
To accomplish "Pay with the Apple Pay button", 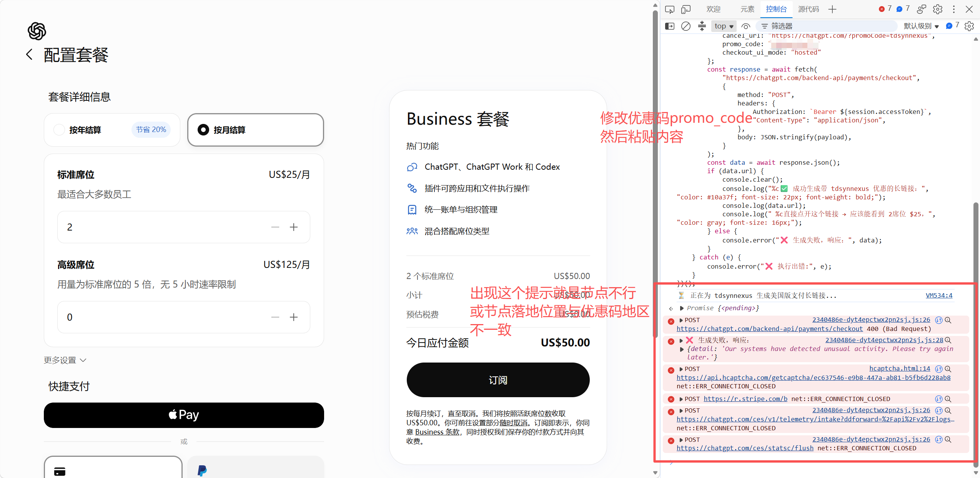I will point(184,415).
